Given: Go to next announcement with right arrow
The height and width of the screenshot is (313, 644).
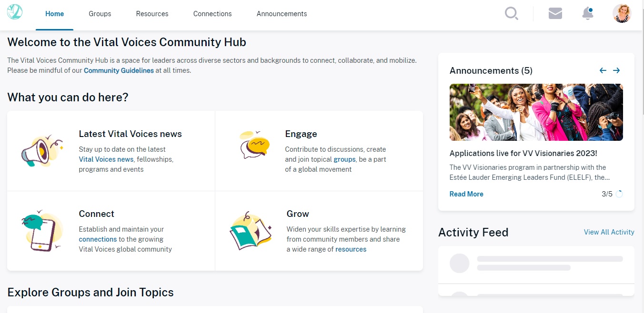Looking at the screenshot, I should point(616,70).
